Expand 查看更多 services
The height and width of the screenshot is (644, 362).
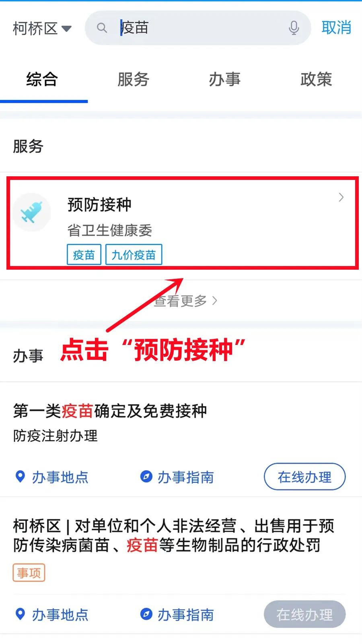click(185, 301)
